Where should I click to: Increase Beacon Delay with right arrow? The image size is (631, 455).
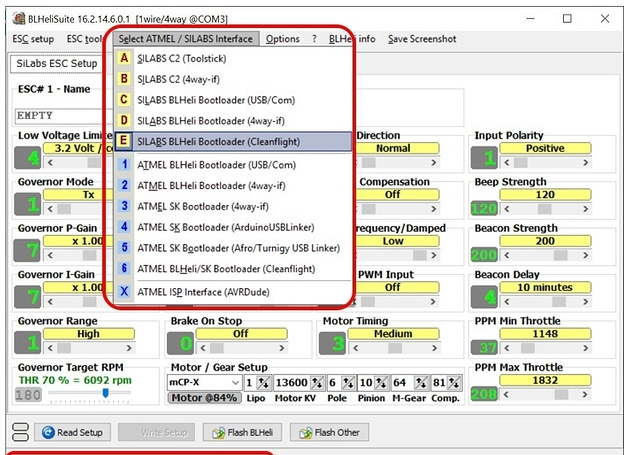pyautogui.click(x=586, y=301)
